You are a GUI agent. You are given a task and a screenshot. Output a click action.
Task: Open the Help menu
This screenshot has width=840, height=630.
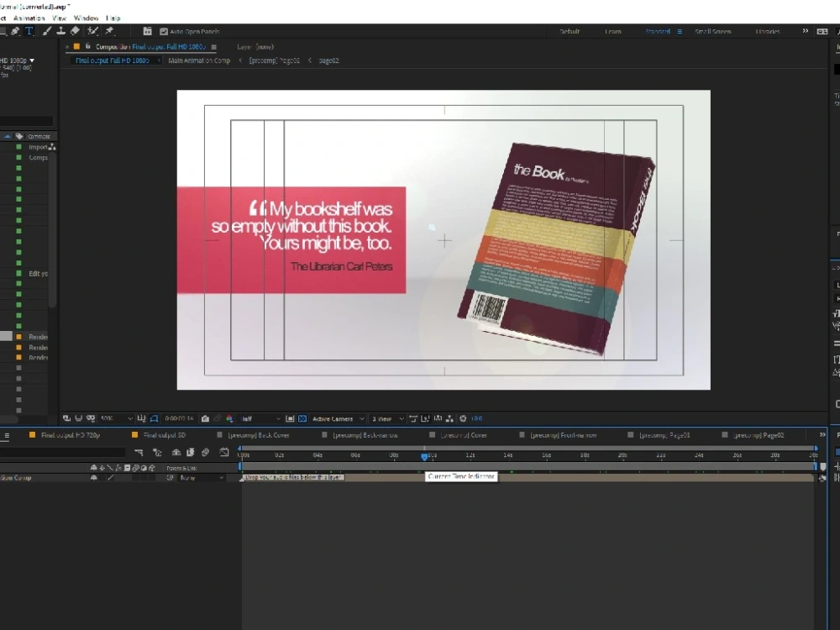(x=113, y=18)
